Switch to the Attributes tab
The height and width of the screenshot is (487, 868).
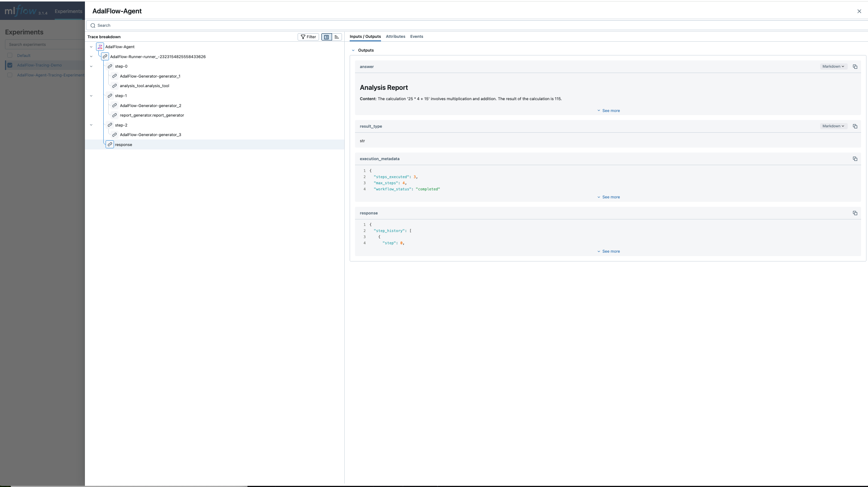click(395, 36)
